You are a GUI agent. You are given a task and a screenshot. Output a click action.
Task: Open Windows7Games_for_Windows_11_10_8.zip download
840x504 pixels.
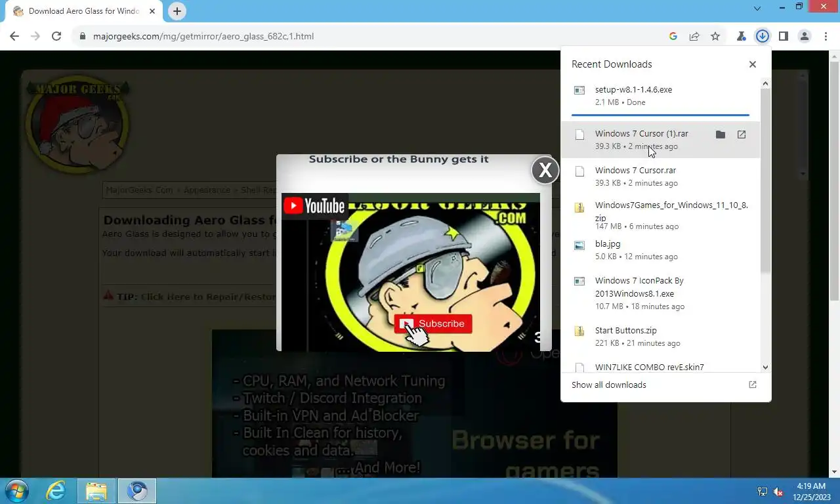[x=660, y=215]
